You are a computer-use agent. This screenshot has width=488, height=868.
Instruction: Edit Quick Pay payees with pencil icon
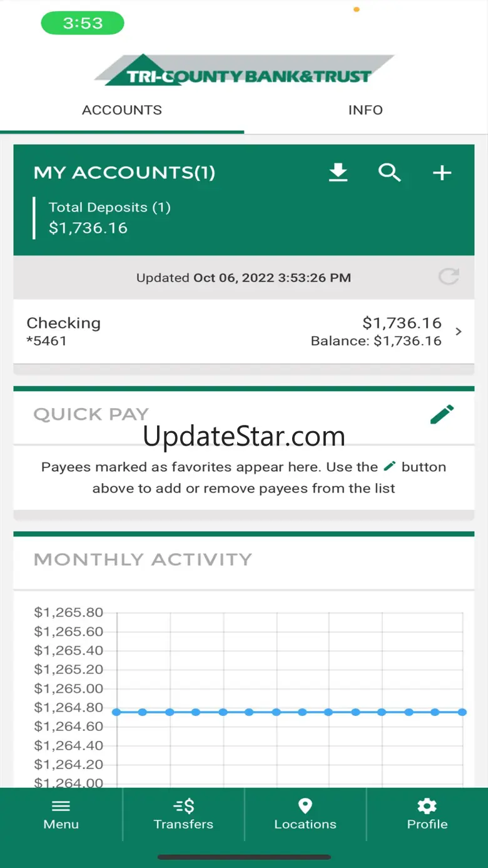click(x=442, y=414)
